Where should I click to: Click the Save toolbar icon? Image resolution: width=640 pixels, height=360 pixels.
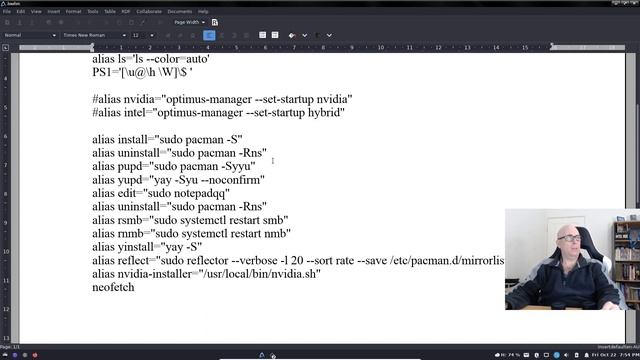click(32, 22)
